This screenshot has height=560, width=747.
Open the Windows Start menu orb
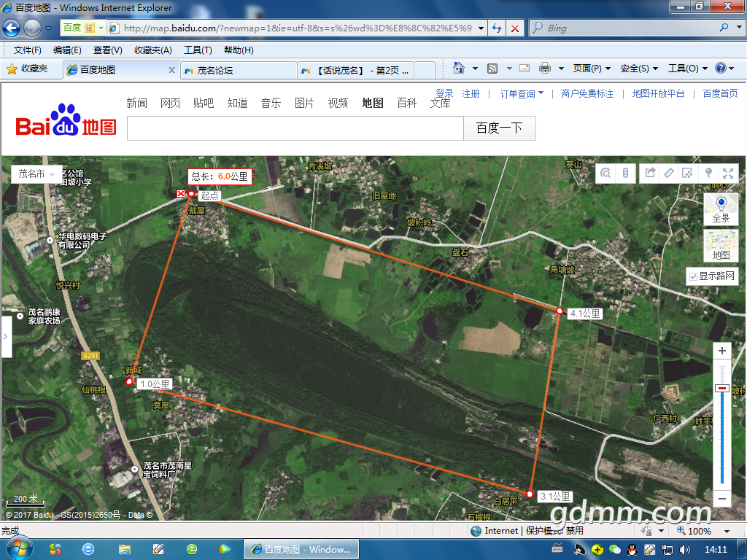click(x=19, y=549)
